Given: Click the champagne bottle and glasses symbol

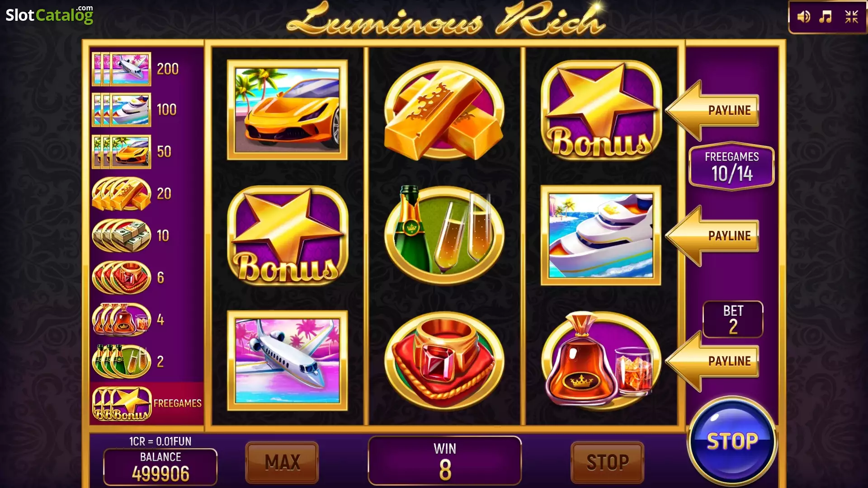Looking at the screenshot, I should coord(444,235).
